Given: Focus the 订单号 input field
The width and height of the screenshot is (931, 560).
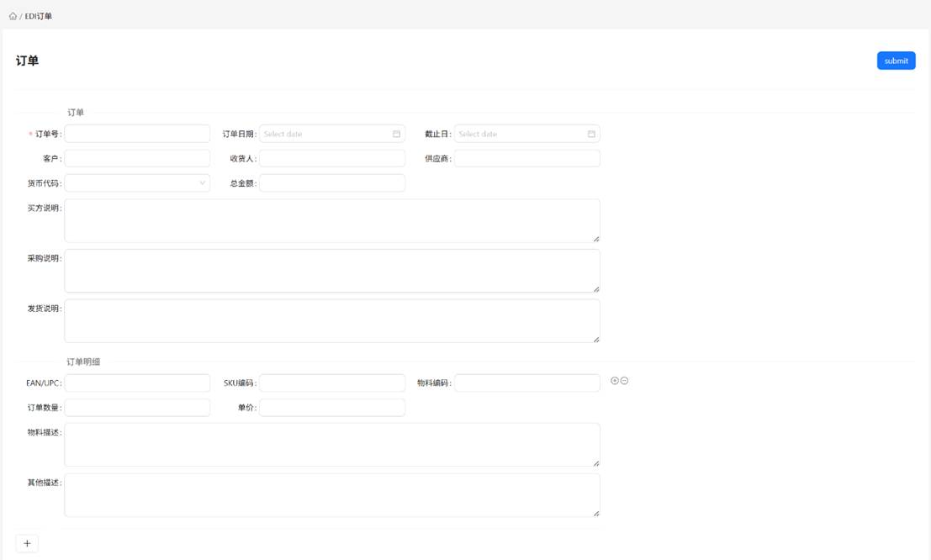Looking at the screenshot, I should coord(137,134).
